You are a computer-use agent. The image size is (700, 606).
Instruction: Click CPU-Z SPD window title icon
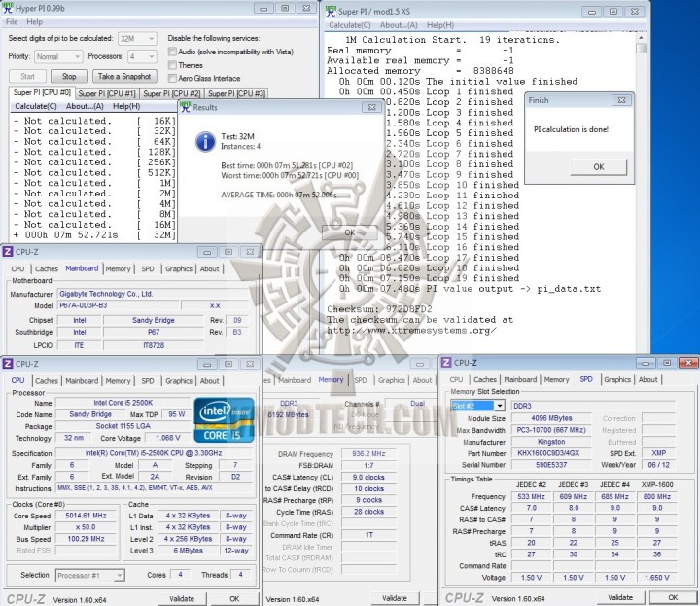coord(446,363)
